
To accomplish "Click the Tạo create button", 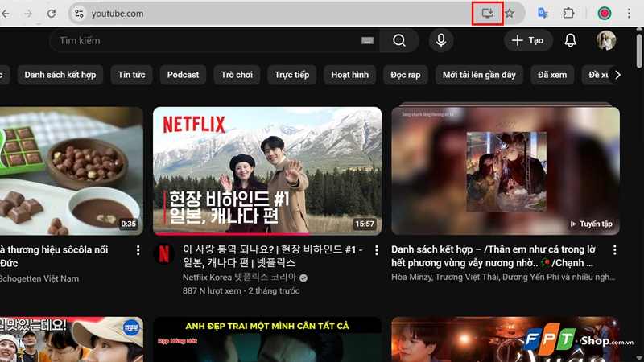I will pos(528,40).
